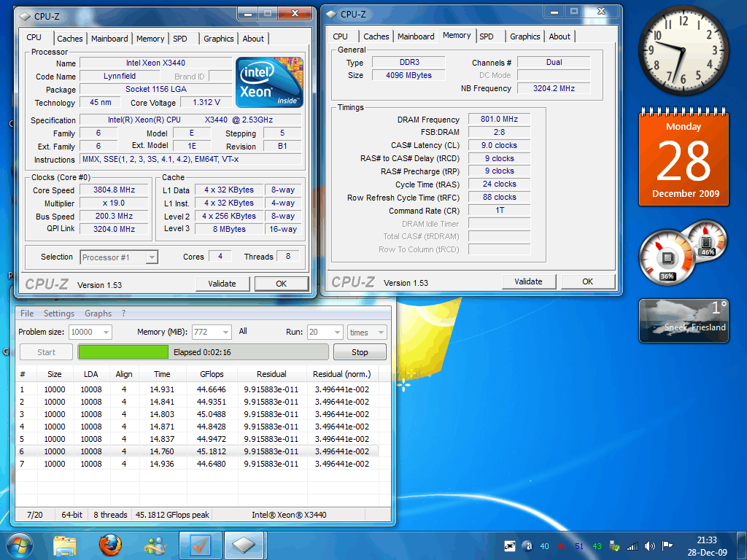This screenshot has height=560, width=747.
Task: Click the green 43 temperature tray icon
Action: click(597, 546)
